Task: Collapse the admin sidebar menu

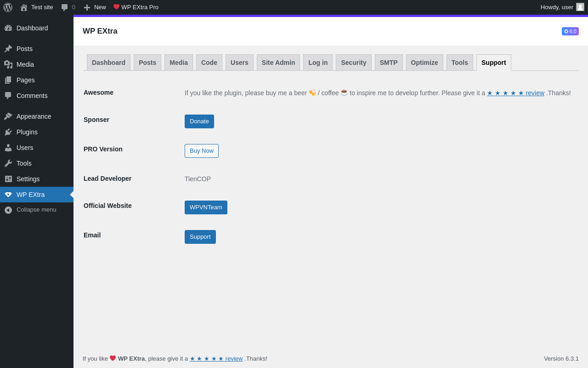Action: point(37,210)
